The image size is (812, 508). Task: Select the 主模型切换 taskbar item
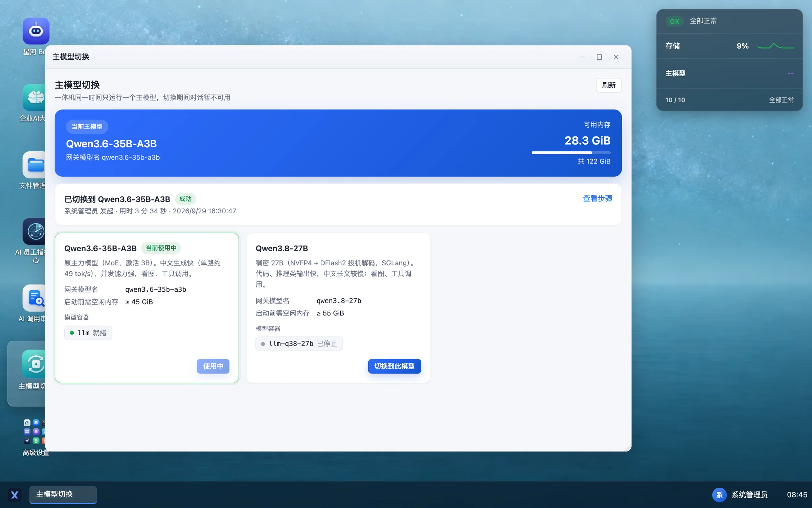click(63, 494)
